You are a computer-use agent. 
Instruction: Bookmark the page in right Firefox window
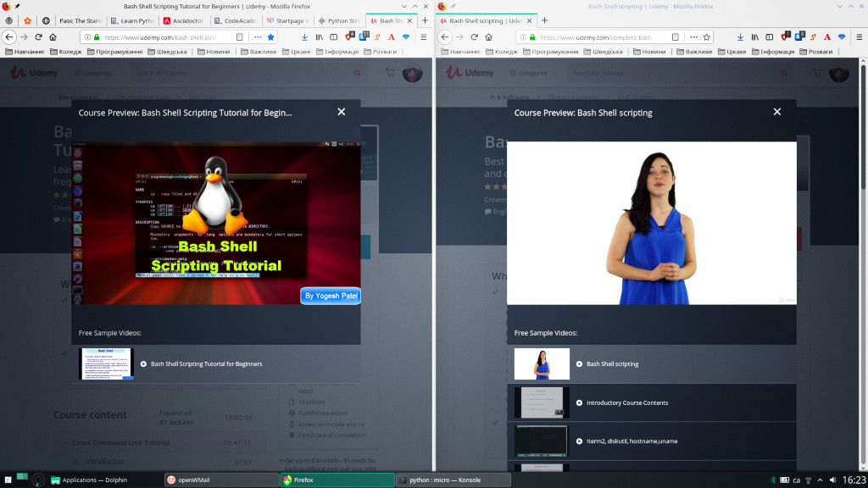[706, 37]
